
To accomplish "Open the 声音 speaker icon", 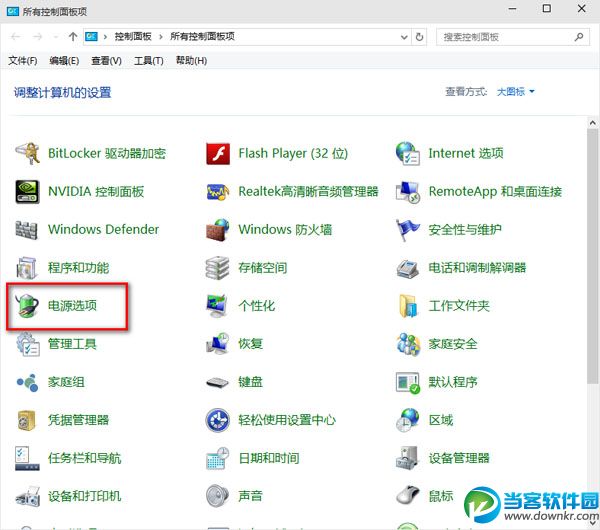I will point(217,496).
